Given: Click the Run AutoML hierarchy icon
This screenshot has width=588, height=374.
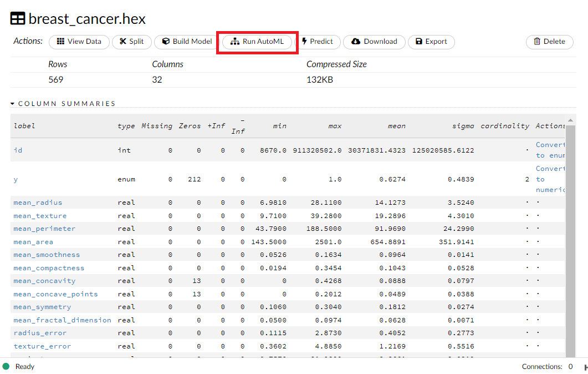Looking at the screenshot, I should click(x=235, y=42).
